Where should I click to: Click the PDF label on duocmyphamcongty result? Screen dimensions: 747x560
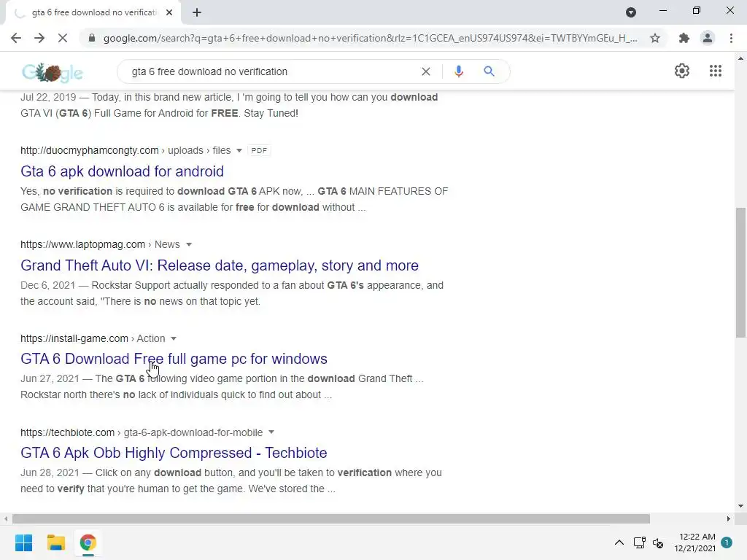click(x=259, y=150)
